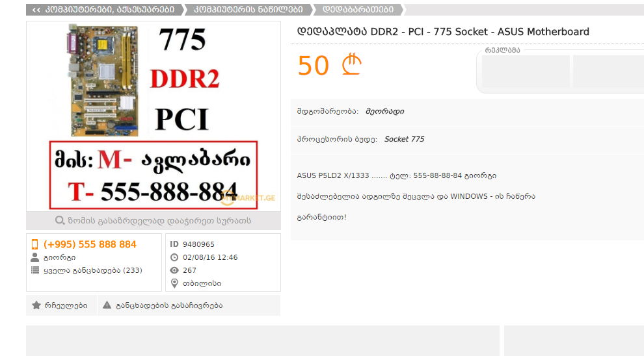Click the location pin icon

click(x=174, y=283)
